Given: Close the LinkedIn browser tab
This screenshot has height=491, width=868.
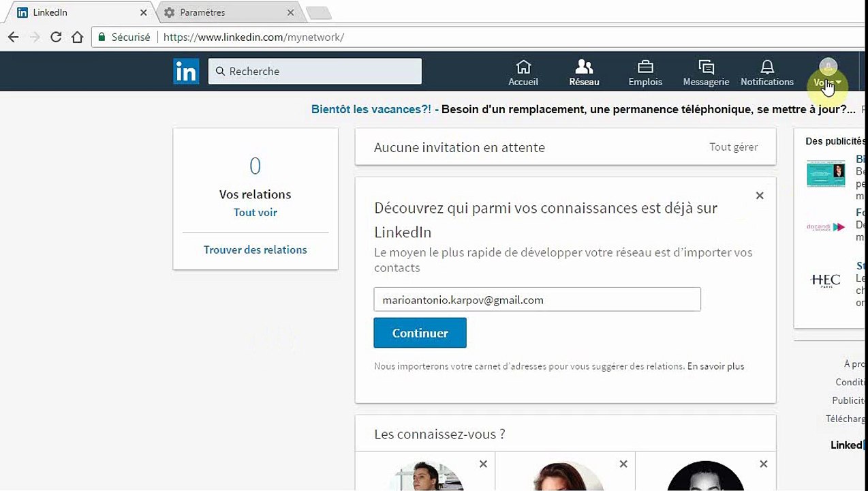Looking at the screenshot, I should pyautogui.click(x=144, y=12).
